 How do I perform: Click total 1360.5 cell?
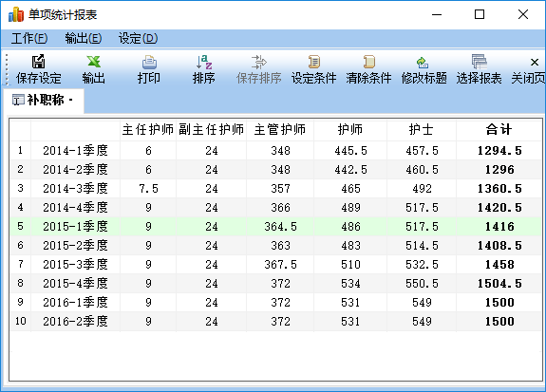click(x=499, y=189)
